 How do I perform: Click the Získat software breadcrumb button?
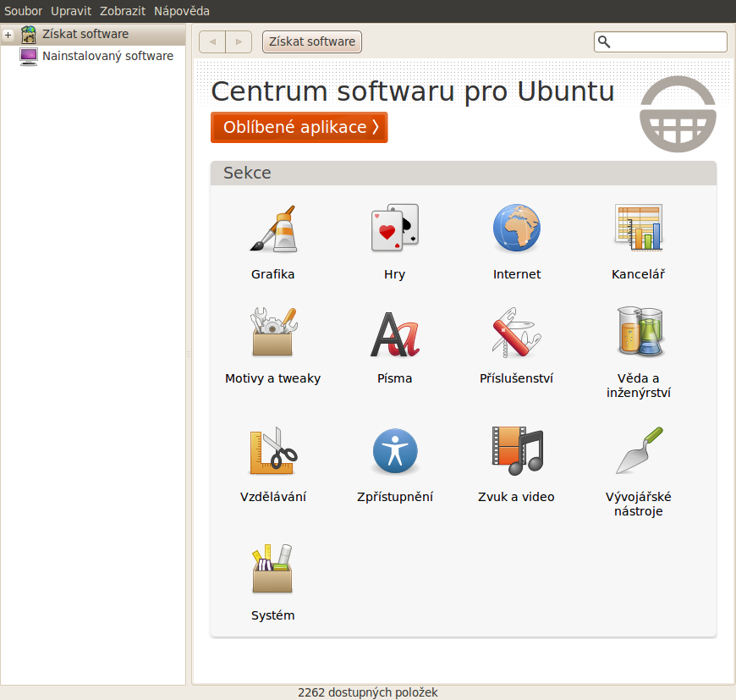click(x=312, y=41)
